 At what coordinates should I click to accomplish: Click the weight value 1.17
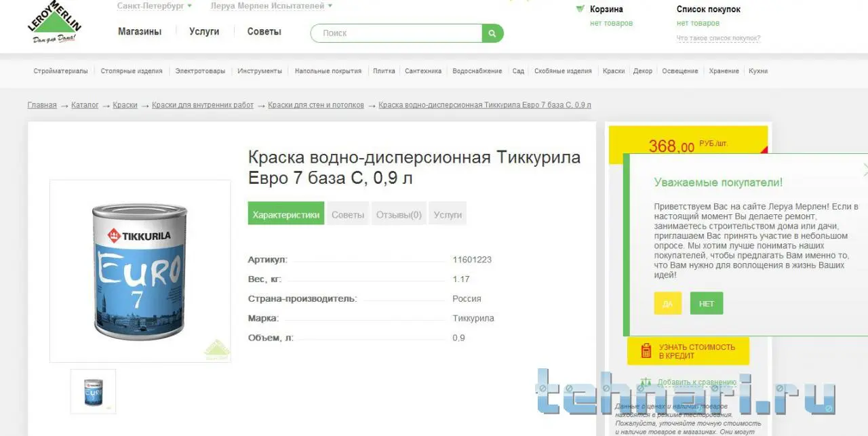461,279
